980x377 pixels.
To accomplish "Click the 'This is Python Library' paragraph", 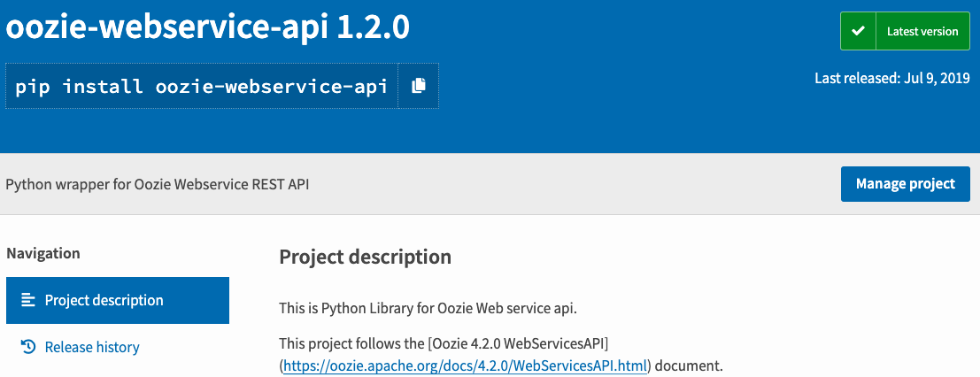I will click(x=434, y=308).
